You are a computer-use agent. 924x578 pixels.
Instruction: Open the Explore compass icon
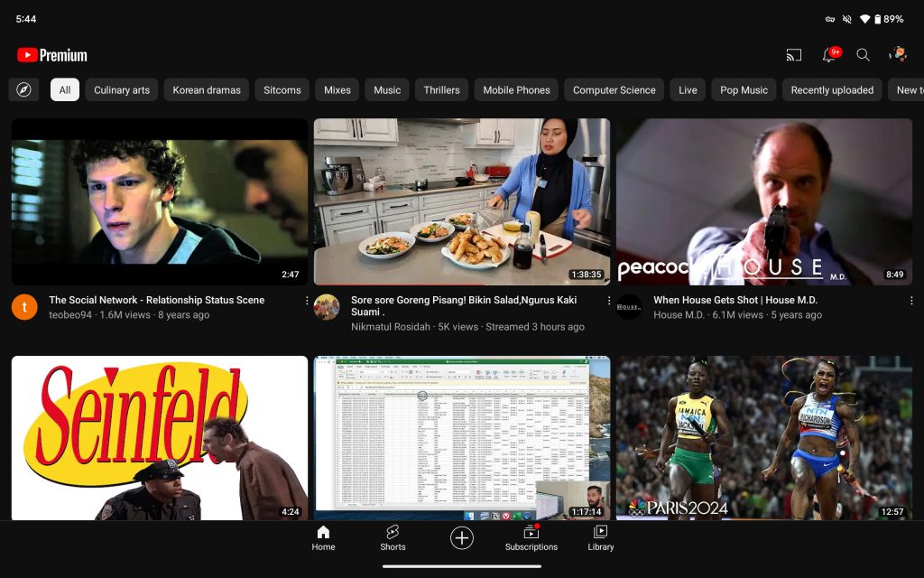(23, 89)
